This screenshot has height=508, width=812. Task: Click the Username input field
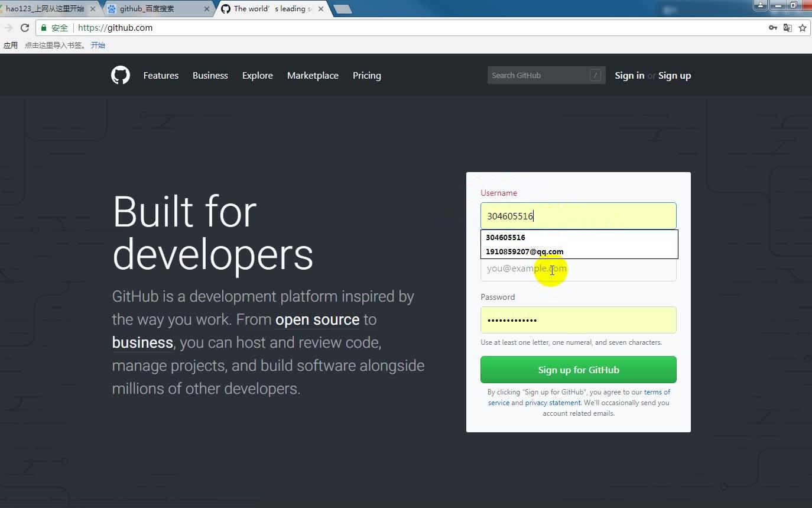pos(579,216)
